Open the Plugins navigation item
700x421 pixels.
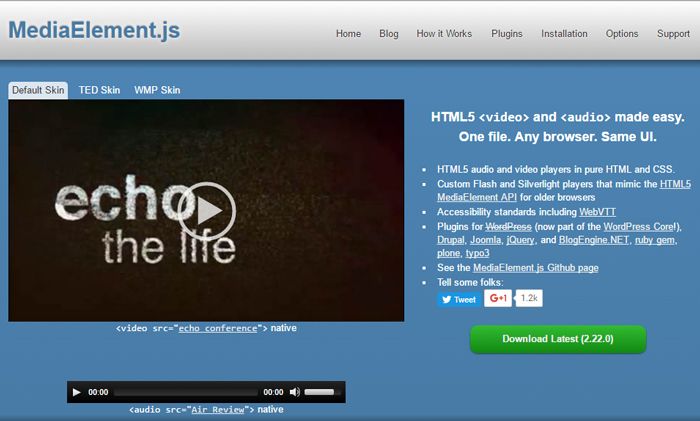click(x=507, y=33)
